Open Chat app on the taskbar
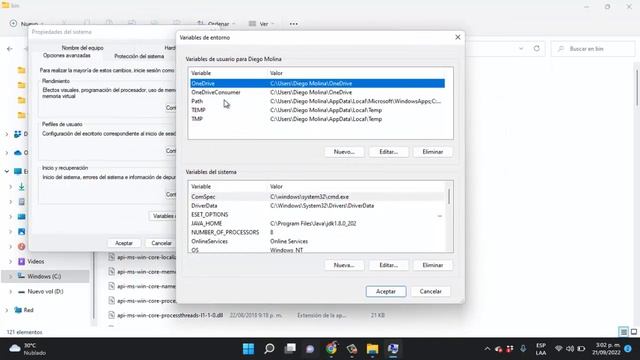This screenshot has width=640, height=360. [310, 349]
